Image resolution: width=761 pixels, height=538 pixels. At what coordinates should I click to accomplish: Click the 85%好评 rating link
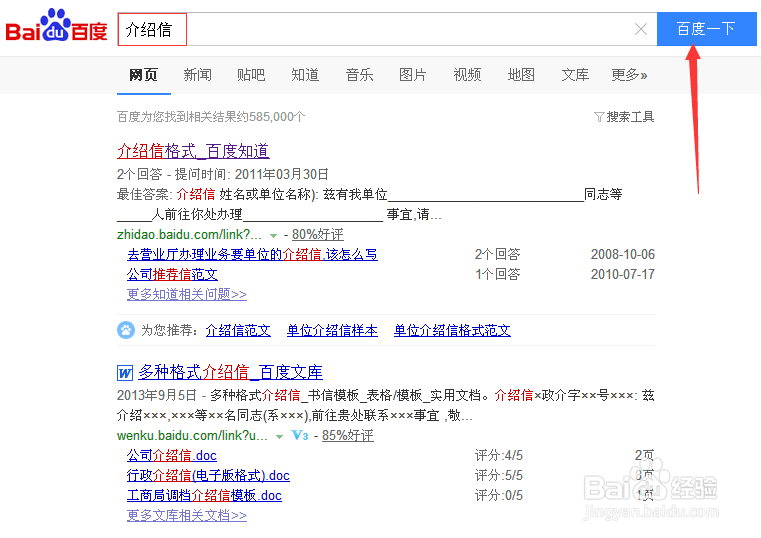tap(348, 435)
